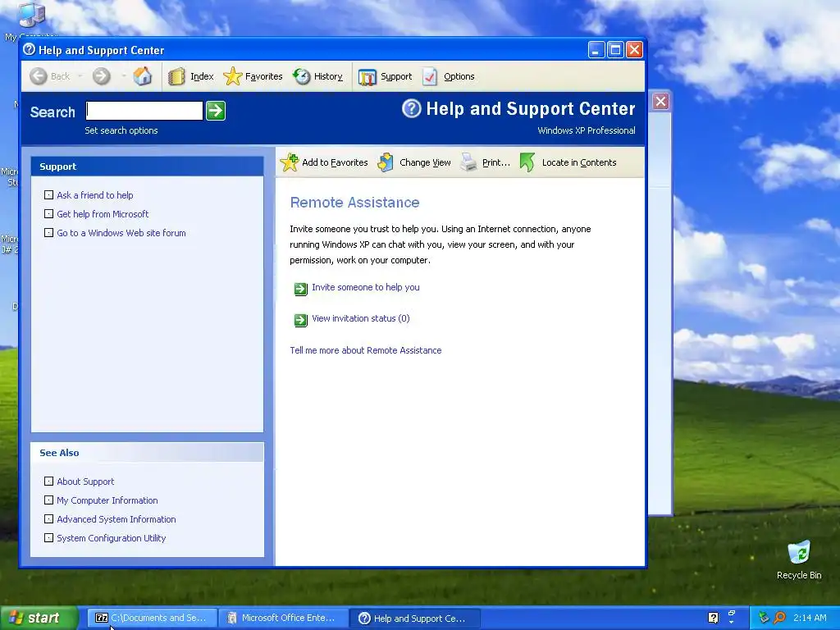The width and height of the screenshot is (840, 630).
Task: Click the Support panel header
Action: click(x=147, y=167)
